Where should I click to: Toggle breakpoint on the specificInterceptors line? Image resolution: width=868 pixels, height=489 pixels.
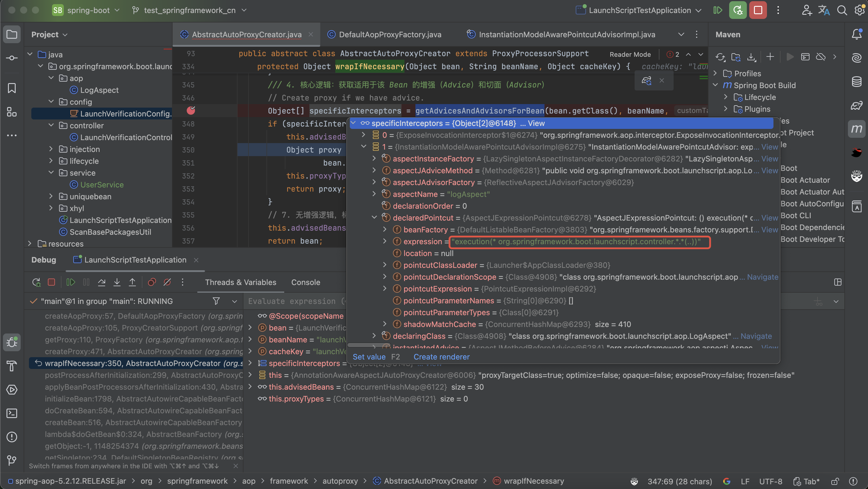click(191, 111)
